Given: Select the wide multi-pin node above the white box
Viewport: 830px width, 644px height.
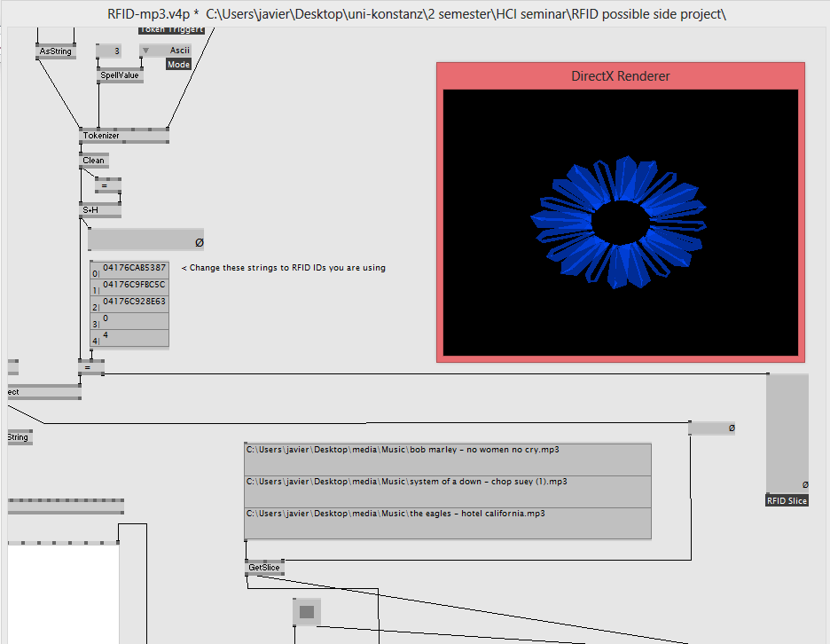Looking at the screenshot, I should click(x=67, y=507).
